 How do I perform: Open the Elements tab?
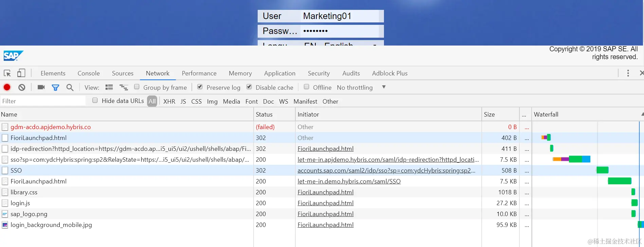pos(53,73)
